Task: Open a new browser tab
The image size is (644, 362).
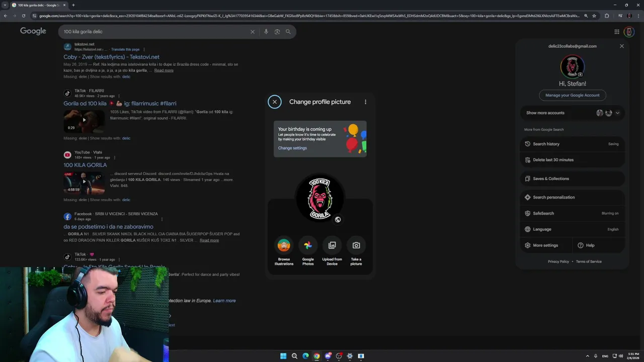Action: tap(73, 5)
